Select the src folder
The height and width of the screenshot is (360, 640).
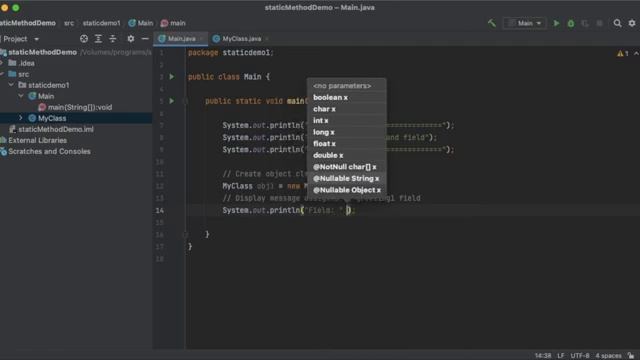[24, 74]
